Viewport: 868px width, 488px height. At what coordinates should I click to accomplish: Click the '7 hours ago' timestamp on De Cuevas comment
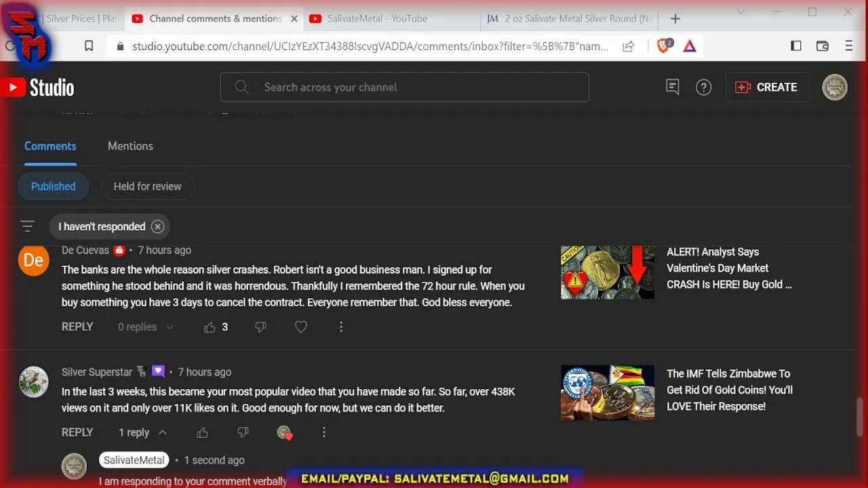tap(165, 251)
